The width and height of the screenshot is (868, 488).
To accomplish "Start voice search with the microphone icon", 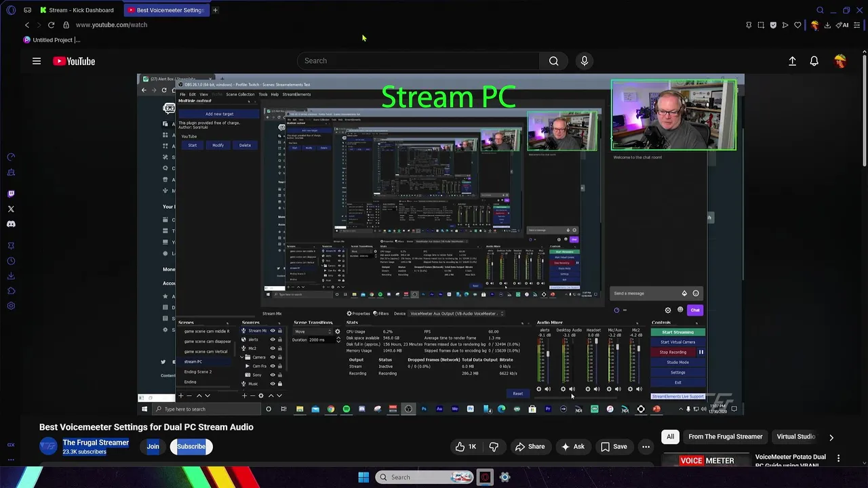I will [x=585, y=61].
